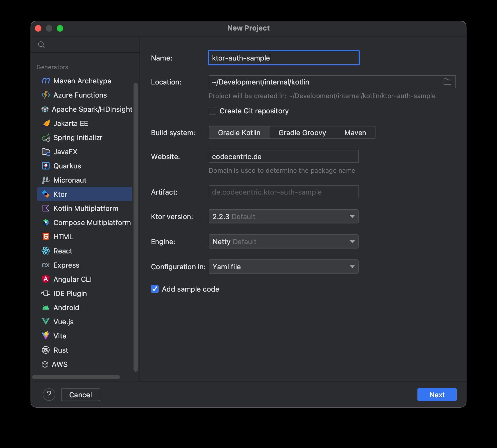Open the Ktor version dropdown
Viewport: 497px width, 448px height.
coord(283,217)
